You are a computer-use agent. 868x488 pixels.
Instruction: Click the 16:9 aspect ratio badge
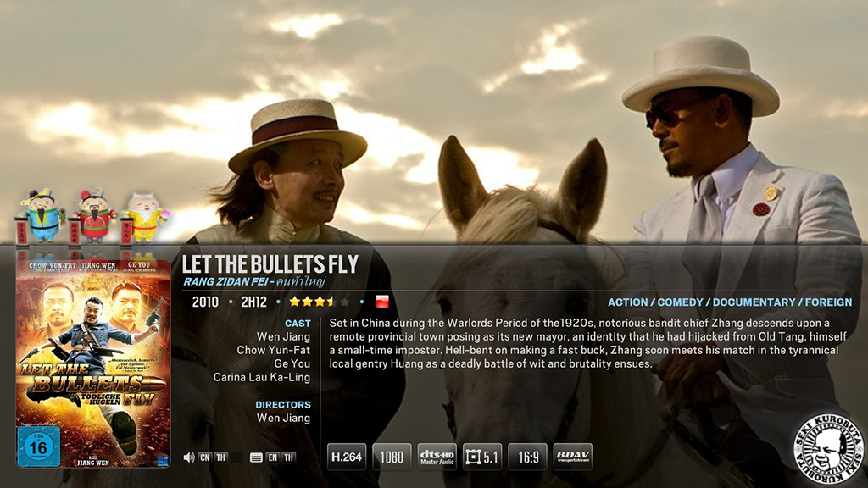[527, 457]
